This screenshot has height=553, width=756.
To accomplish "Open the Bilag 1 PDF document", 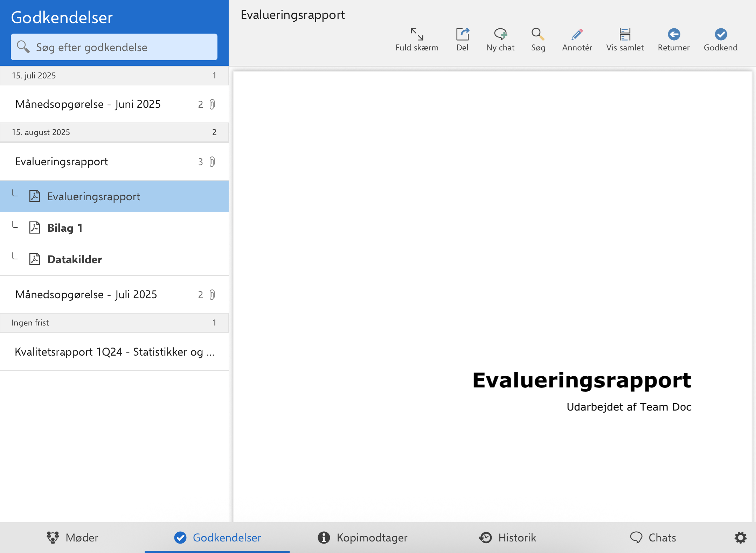I will (65, 228).
